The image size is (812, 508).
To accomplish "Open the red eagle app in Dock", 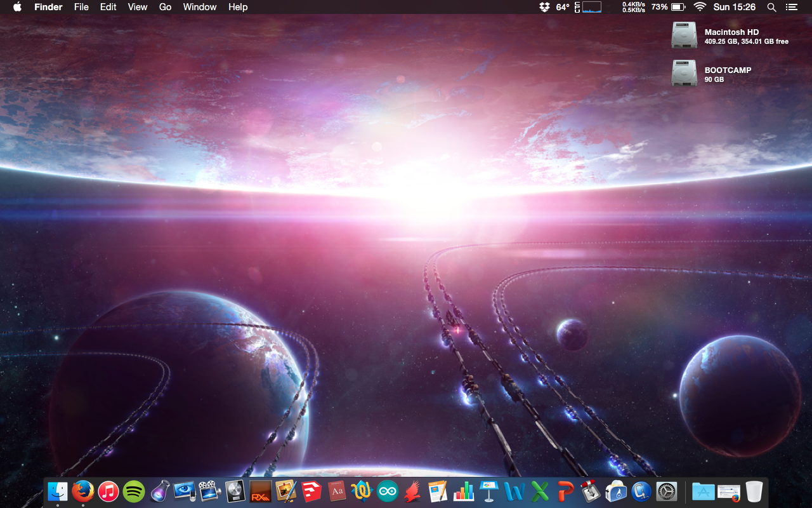I will click(x=413, y=491).
